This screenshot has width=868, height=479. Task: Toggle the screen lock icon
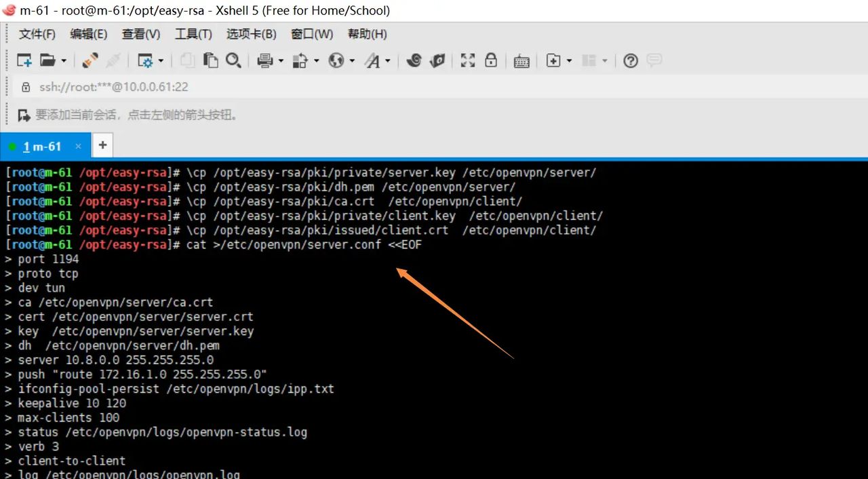click(490, 60)
